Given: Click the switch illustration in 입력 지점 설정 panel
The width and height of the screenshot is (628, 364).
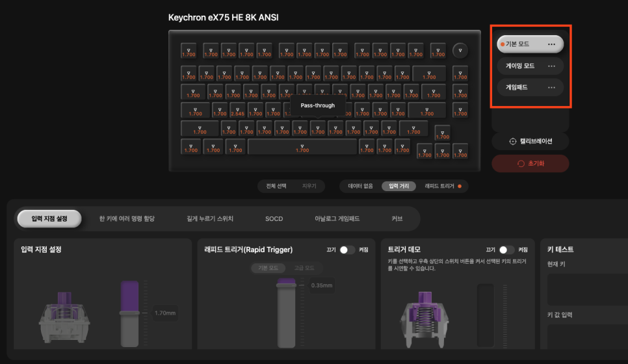Looking at the screenshot, I should click(64, 317).
